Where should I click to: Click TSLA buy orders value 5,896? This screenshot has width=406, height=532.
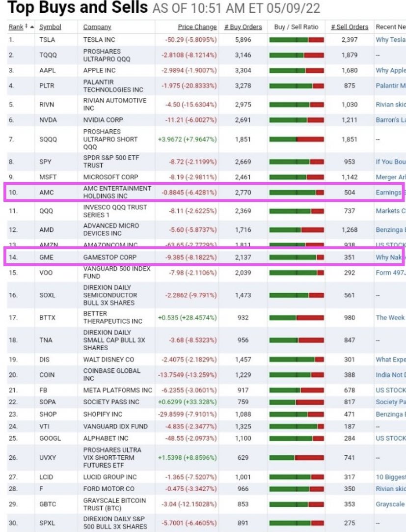pos(243,40)
